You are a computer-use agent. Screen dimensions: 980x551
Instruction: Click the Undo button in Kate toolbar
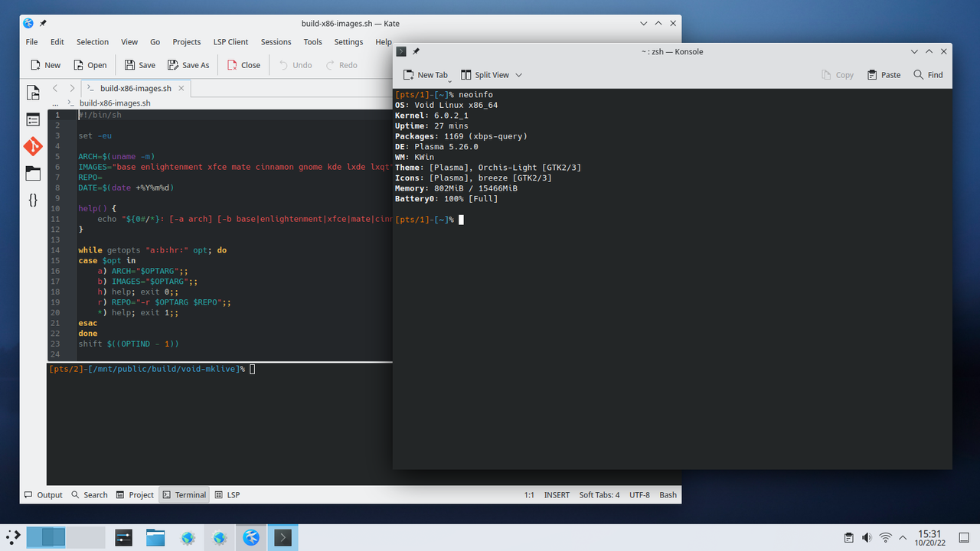point(295,65)
